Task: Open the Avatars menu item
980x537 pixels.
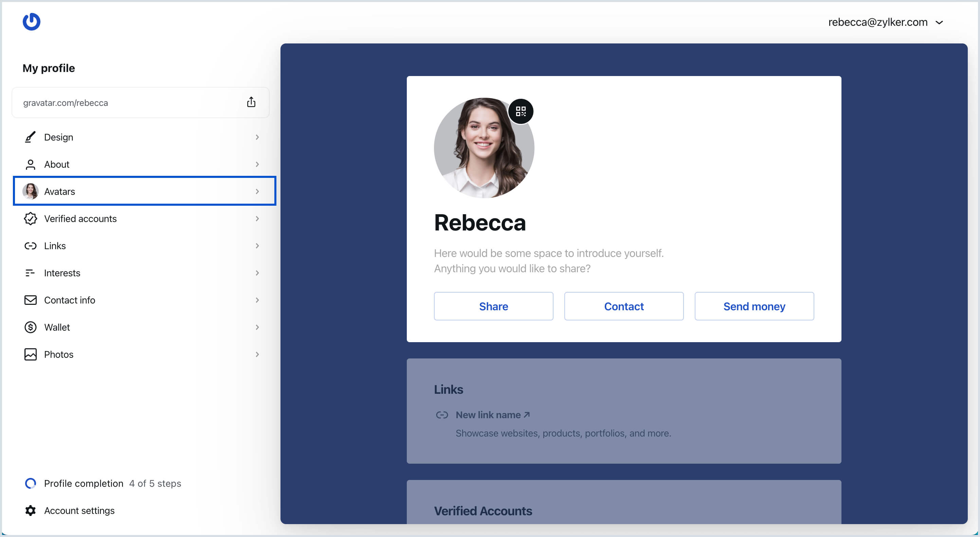Action: [144, 191]
